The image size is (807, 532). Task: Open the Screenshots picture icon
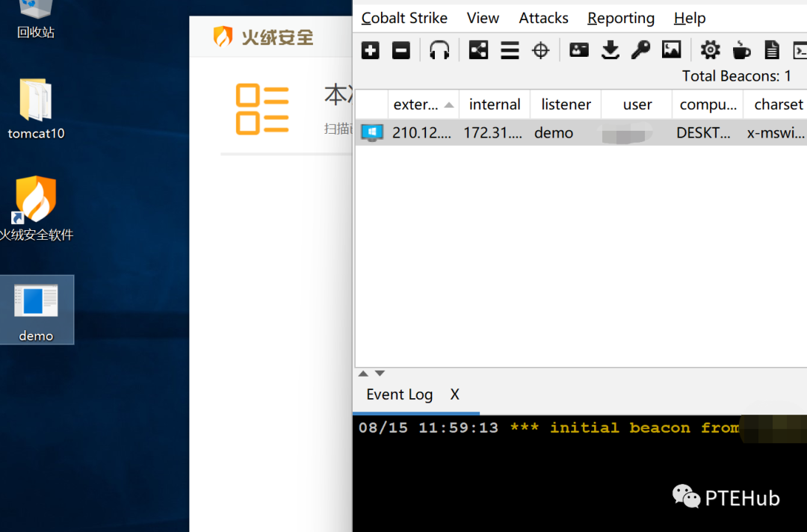pos(672,50)
